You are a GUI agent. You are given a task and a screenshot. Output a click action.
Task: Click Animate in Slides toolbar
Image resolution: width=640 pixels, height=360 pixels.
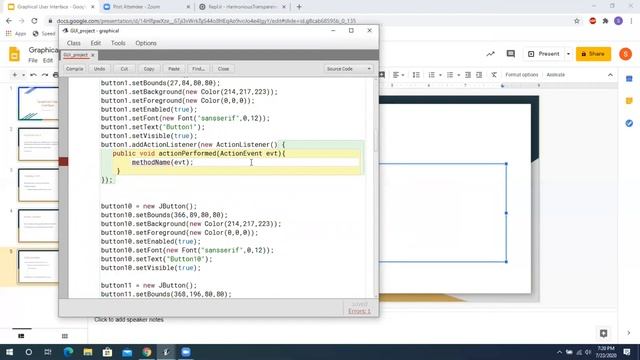tap(556, 75)
